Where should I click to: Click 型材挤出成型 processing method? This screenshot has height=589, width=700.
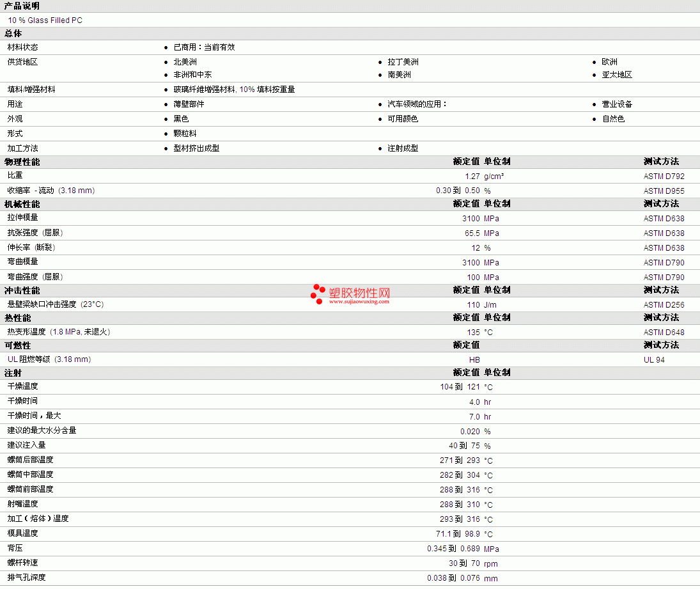[196, 148]
